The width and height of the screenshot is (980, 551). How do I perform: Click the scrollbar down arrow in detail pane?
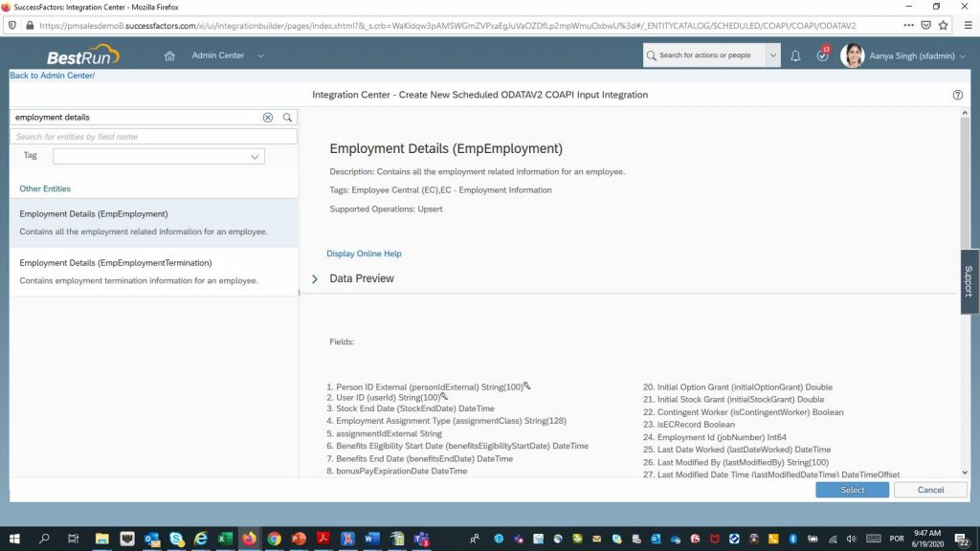[965, 473]
